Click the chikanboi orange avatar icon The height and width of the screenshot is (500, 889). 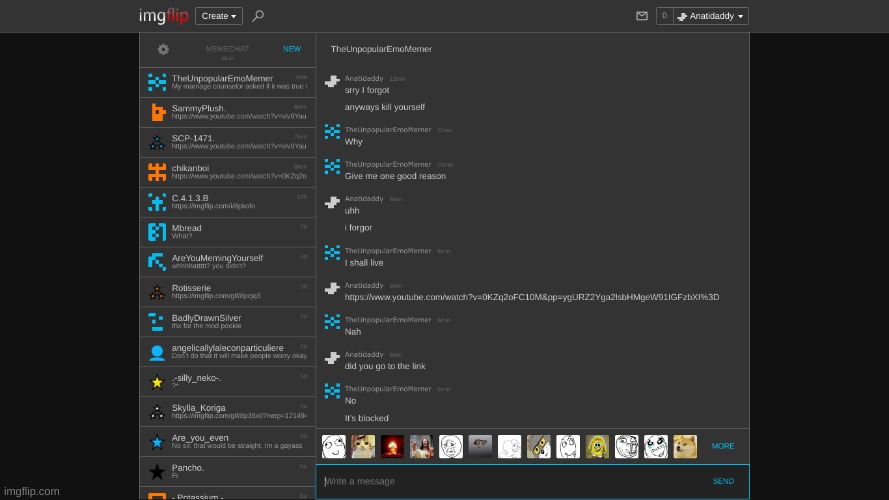(x=157, y=172)
